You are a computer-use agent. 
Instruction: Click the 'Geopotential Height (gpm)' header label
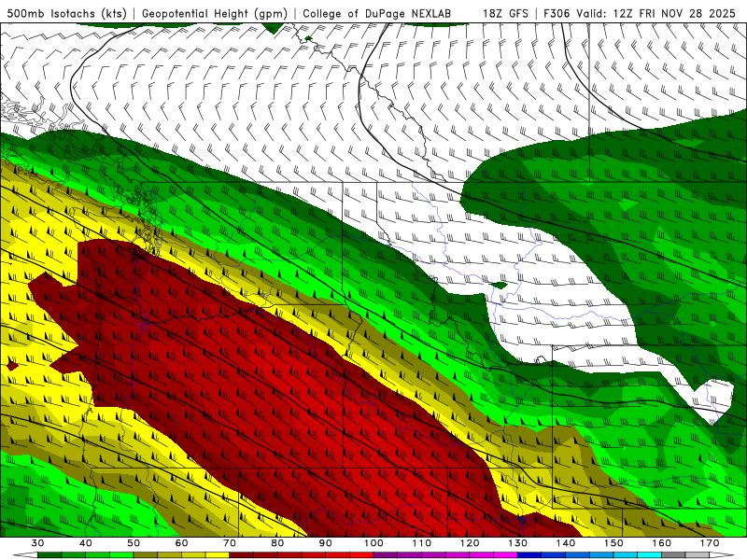[x=215, y=14]
